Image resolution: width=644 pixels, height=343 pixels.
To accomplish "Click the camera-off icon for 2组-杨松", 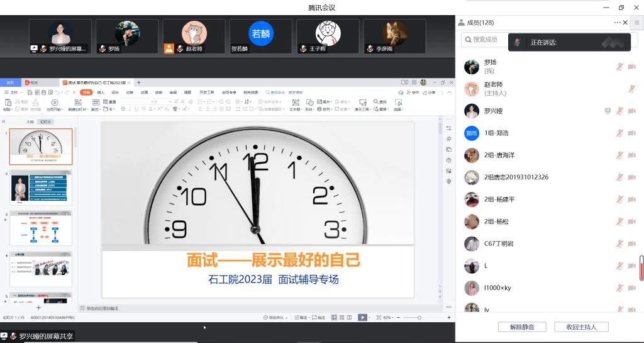I will click(x=631, y=222).
